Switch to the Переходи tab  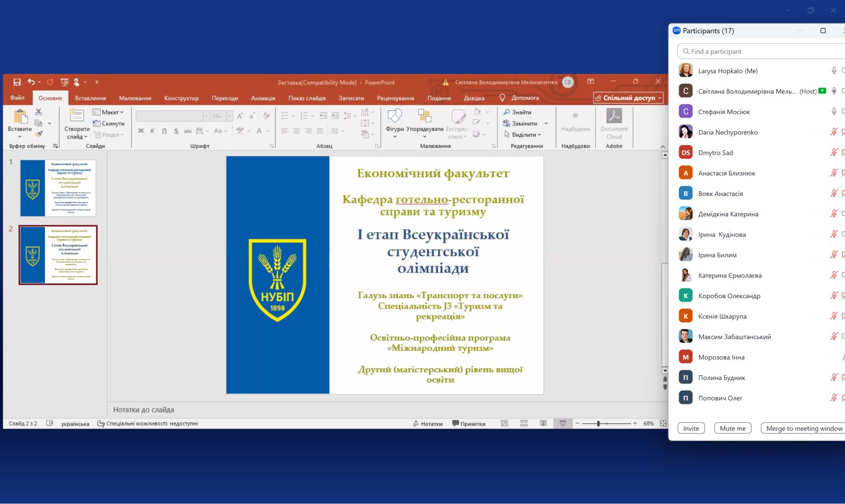coord(225,98)
